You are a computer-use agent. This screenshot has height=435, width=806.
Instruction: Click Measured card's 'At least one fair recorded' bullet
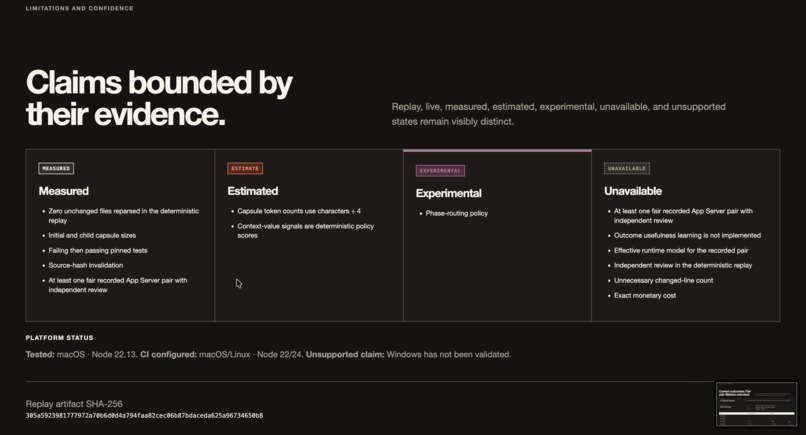tap(118, 285)
